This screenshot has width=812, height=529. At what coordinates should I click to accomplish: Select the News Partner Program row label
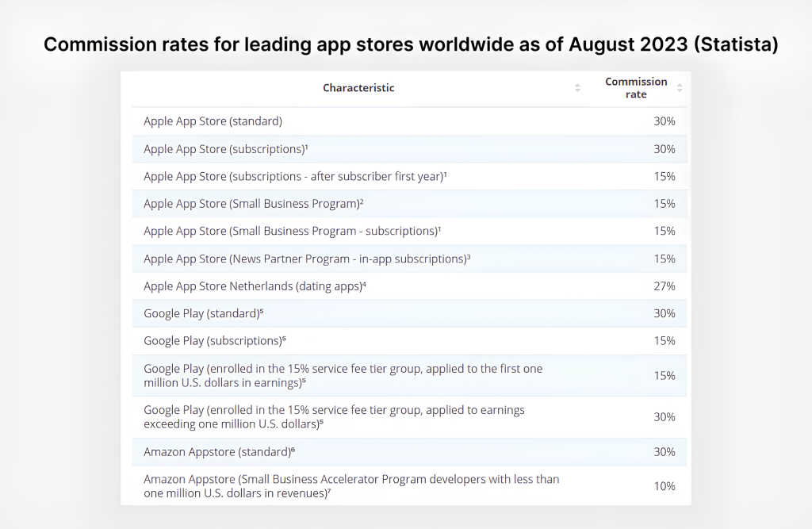point(307,259)
